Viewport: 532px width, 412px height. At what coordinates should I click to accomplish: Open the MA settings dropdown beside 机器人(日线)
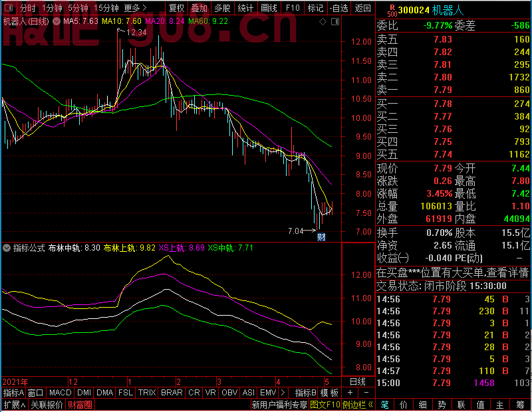[57, 21]
